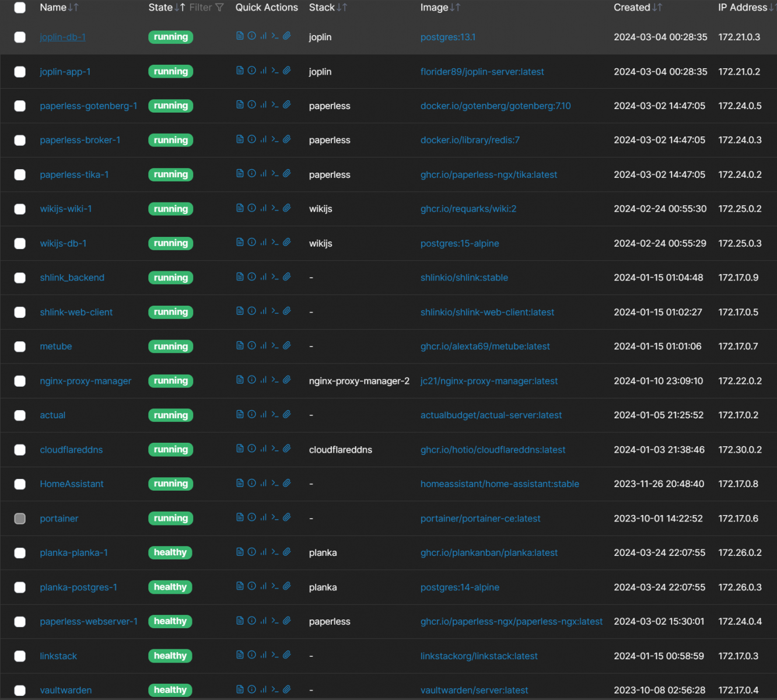Image resolution: width=777 pixels, height=700 pixels.
Task: Click the nginx-proxy-manager-2 stack name
Action: (x=359, y=381)
